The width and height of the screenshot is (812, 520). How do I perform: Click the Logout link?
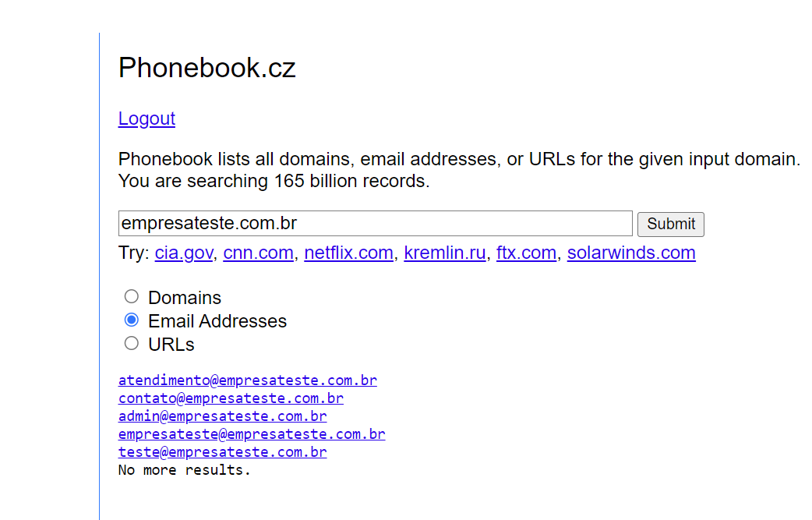(147, 119)
